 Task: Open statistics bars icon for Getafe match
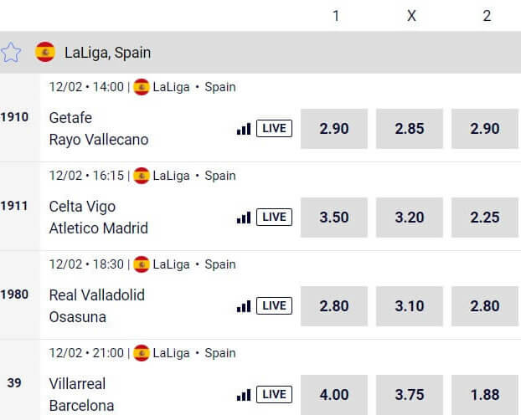(x=244, y=129)
